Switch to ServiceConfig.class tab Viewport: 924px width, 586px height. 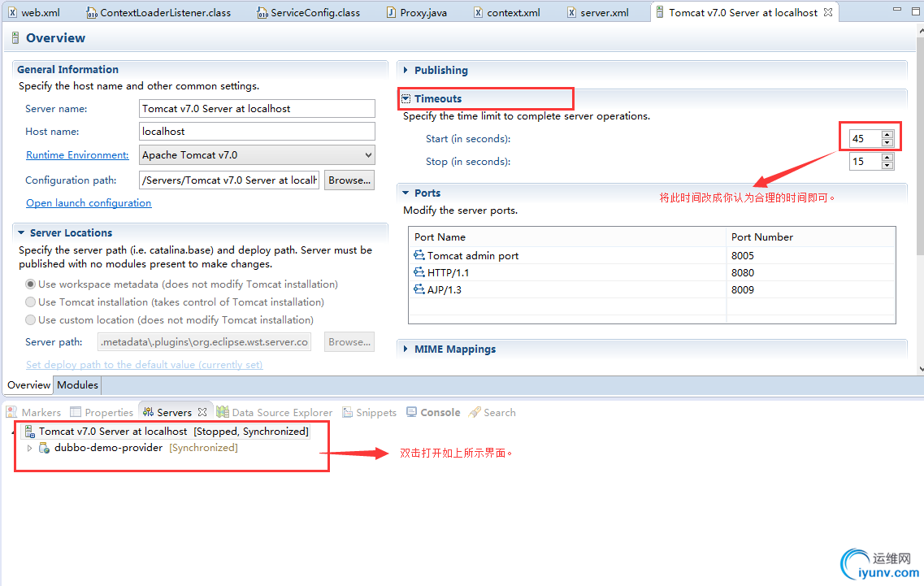pyautogui.click(x=308, y=12)
